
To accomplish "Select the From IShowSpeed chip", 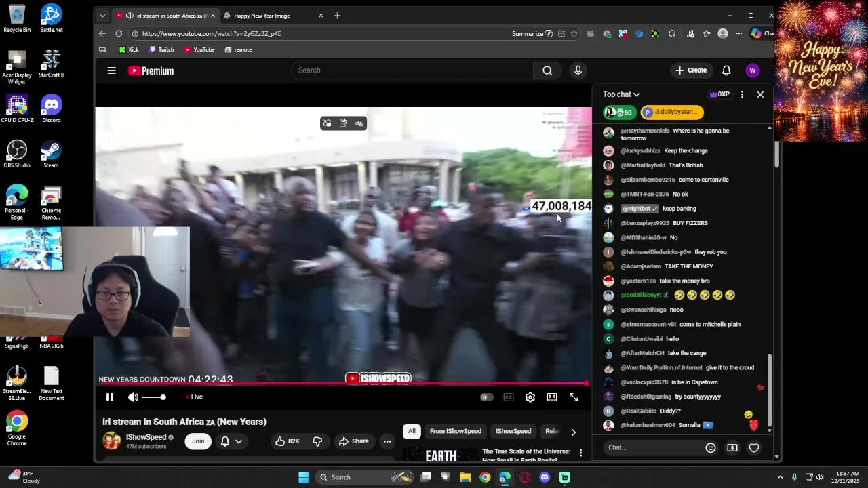I will (456, 431).
